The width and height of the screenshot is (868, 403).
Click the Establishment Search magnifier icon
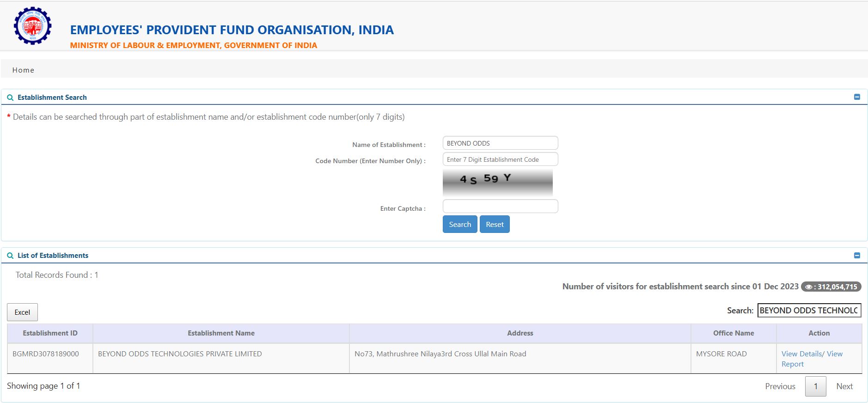10,98
